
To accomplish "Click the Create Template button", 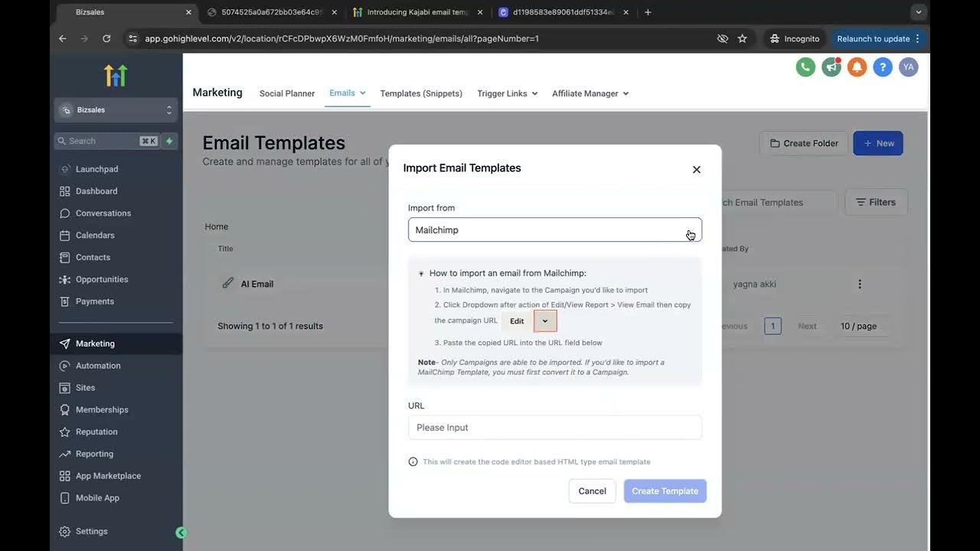I will pyautogui.click(x=665, y=491).
